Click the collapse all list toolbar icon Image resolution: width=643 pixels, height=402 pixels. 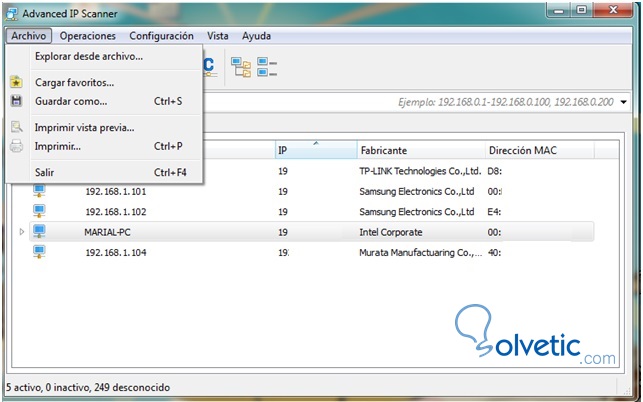click(x=267, y=67)
